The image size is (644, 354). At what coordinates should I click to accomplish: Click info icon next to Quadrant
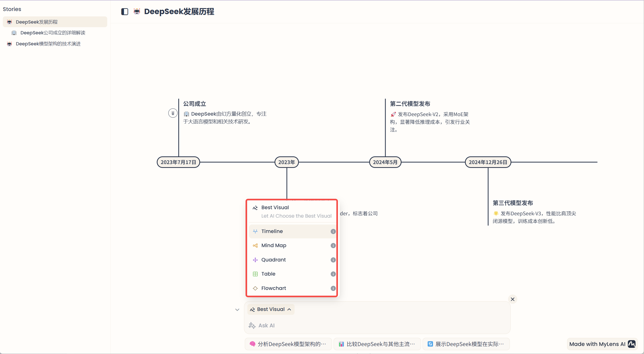coord(333,260)
